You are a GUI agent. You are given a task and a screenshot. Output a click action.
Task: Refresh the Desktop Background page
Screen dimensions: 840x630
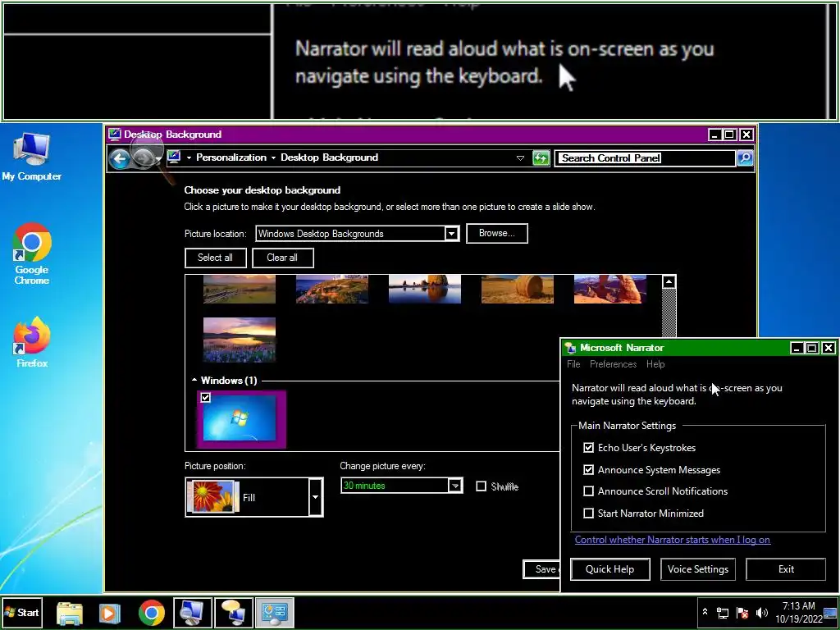tap(541, 158)
